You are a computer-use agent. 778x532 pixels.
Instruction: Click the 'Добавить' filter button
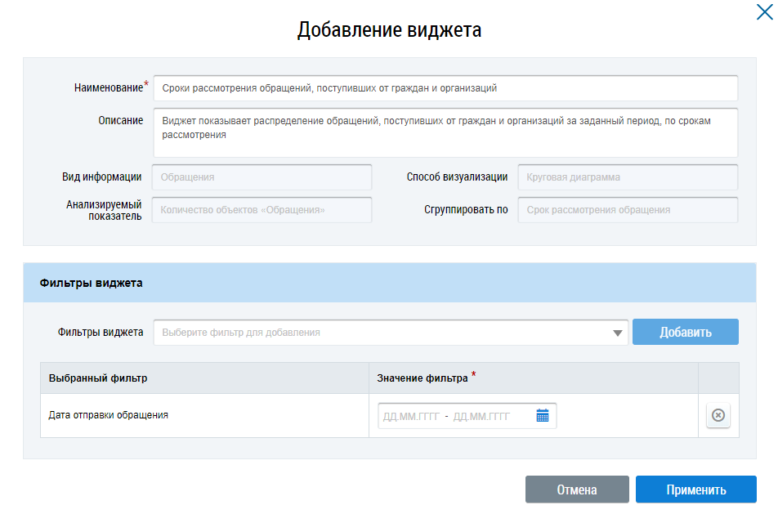685,333
